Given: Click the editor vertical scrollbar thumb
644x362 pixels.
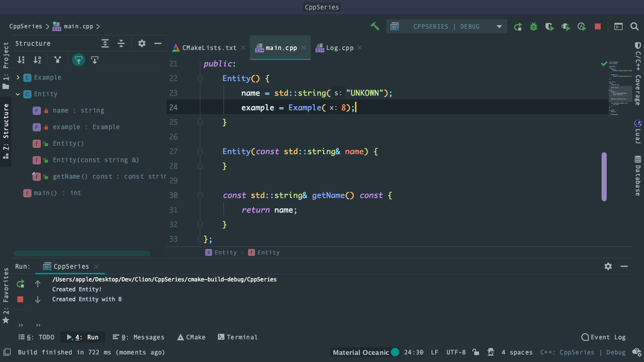Looking at the screenshot, I should [x=604, y=177].
